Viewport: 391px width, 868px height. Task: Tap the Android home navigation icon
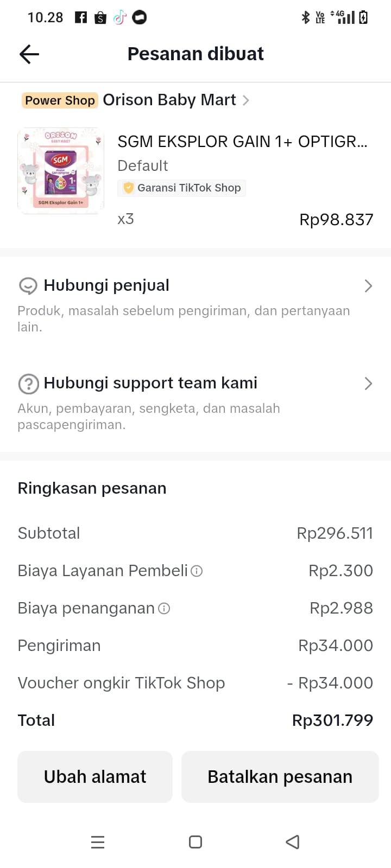[x=195, y=842]
